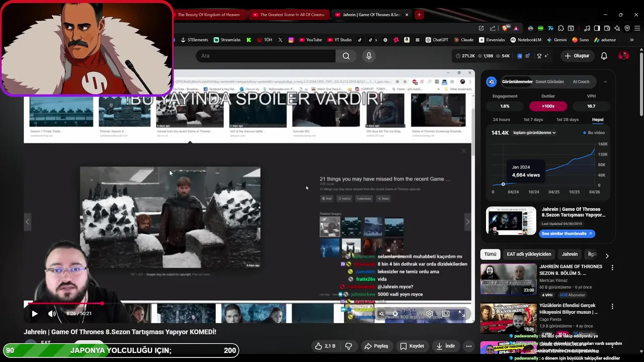Open the YT Studio bookmark

coord(339,40)
